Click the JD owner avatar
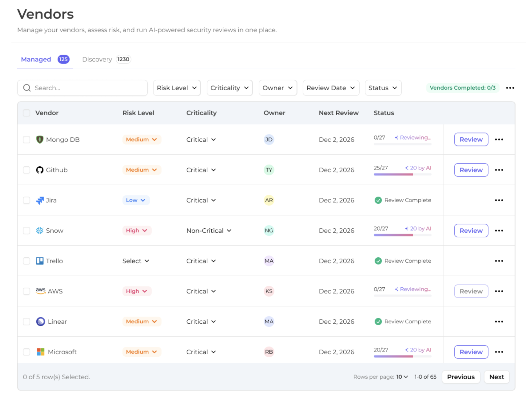The width and height of the screenshot is (532, 399). (269, 139)
